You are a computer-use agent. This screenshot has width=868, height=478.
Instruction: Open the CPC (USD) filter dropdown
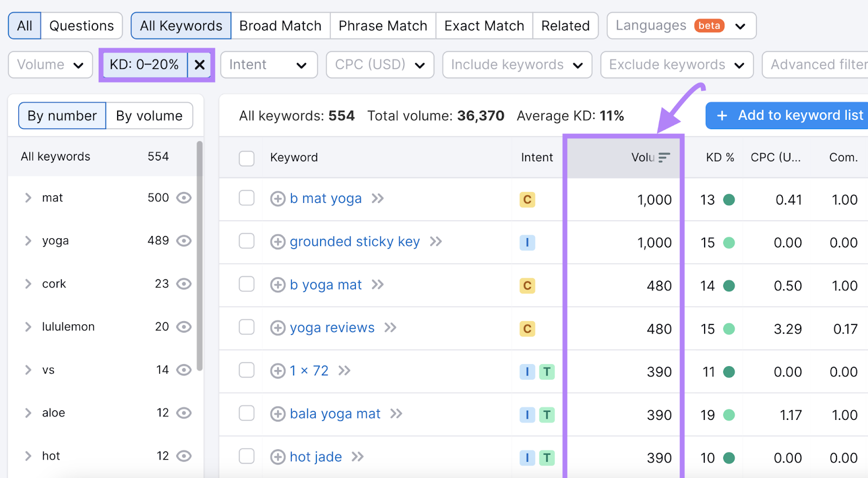[x=380, y=65]
